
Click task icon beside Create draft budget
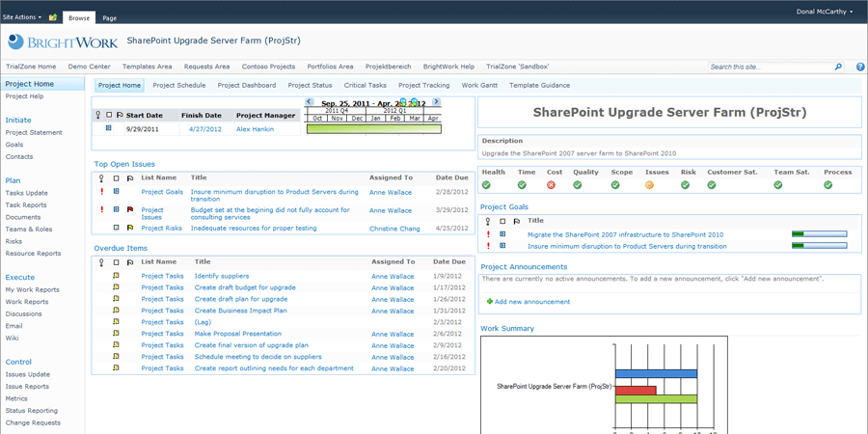pos(117,287)
